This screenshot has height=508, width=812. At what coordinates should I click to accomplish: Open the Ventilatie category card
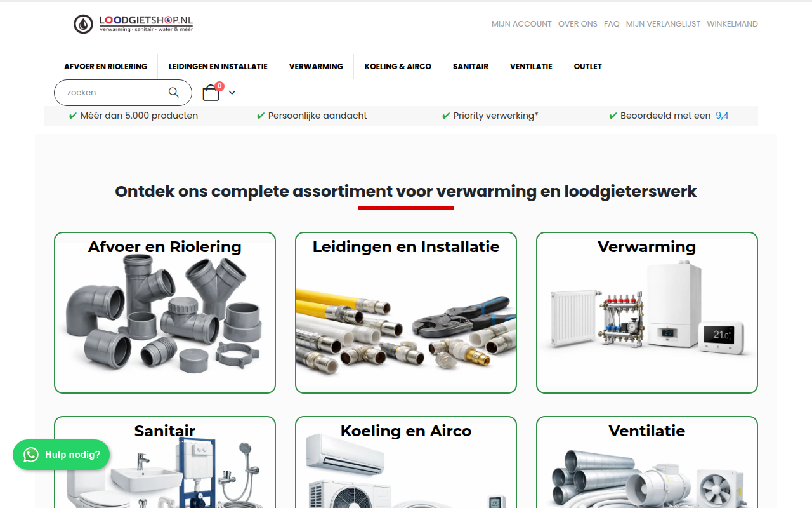pos(647,462)
